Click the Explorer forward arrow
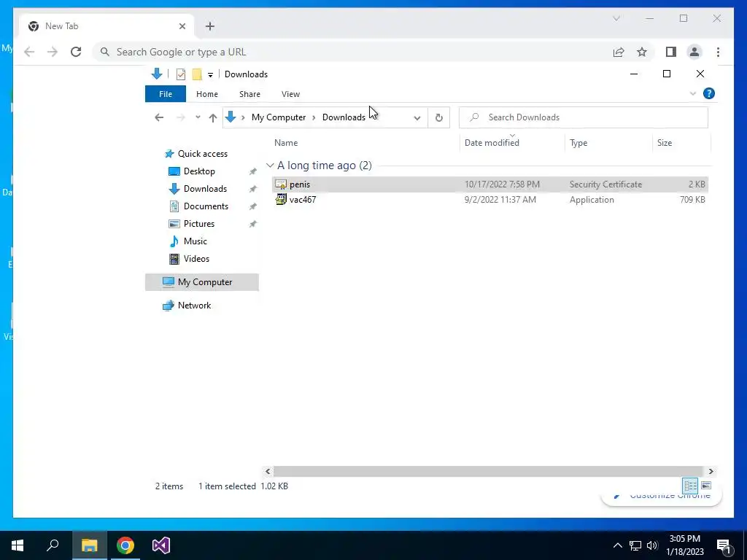Image resolution: width=747 pixels, height=560 pixels. pyautogui.click(x=181, y=117)
